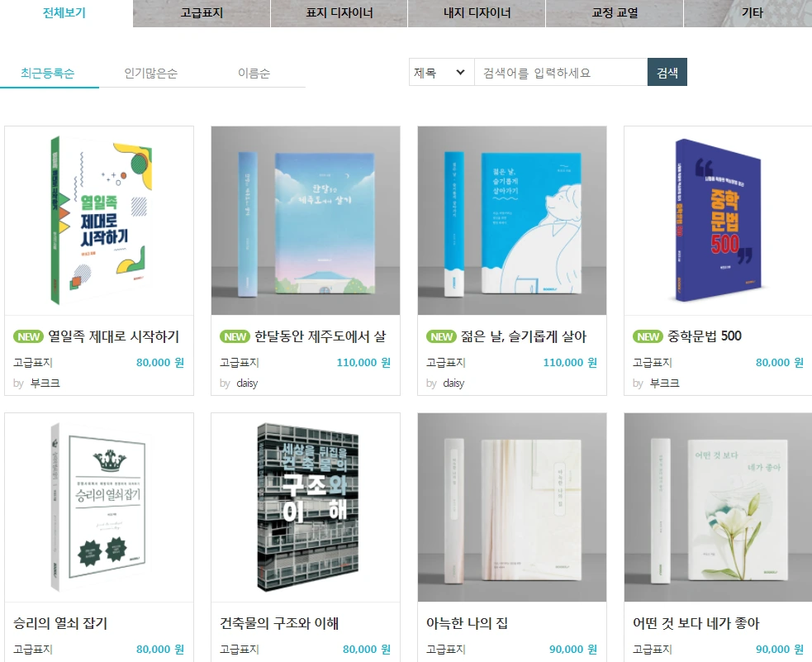Open the 제목 search-type dropdown

click(442, 72)
